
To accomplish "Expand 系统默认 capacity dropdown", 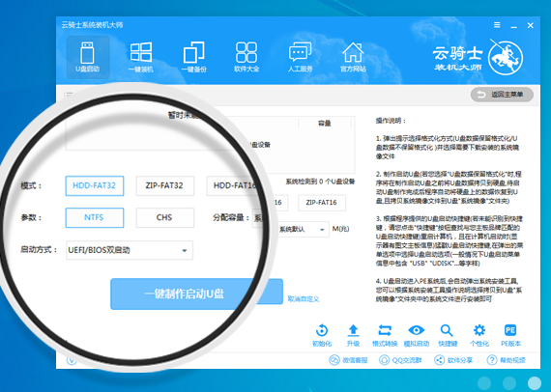I will click(303, 230).
